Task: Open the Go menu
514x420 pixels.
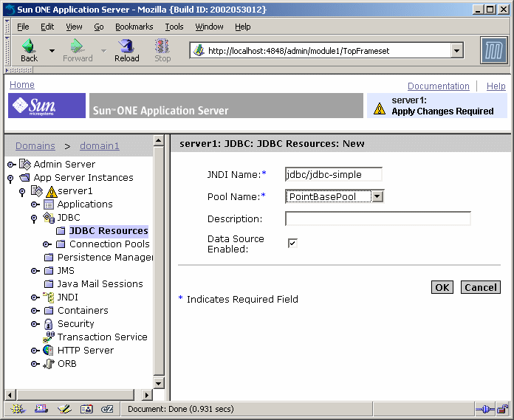Action: click(99, 27)
